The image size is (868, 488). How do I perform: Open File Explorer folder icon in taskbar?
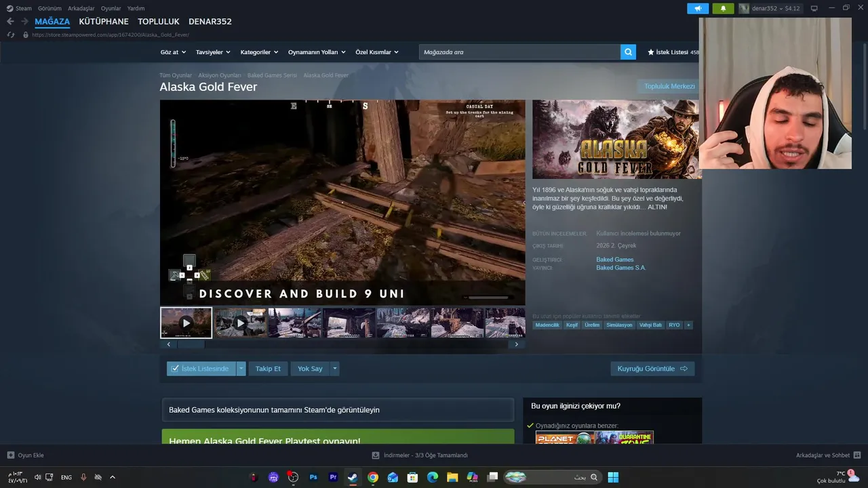coord(452,477)
